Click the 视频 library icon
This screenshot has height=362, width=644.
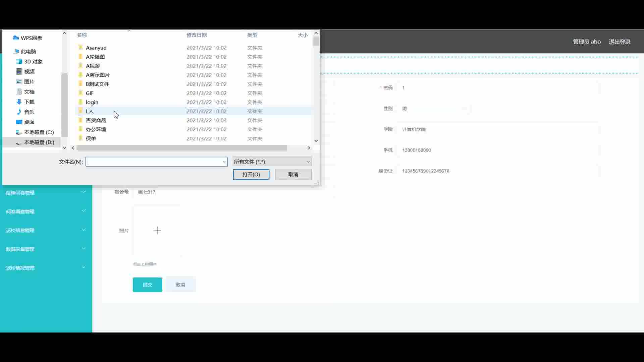(19, 71)
